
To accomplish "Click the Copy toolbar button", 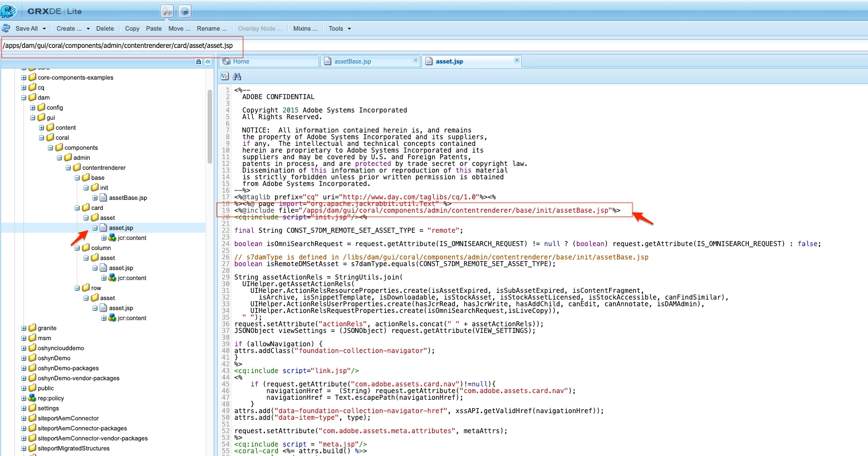I will 132,28.
